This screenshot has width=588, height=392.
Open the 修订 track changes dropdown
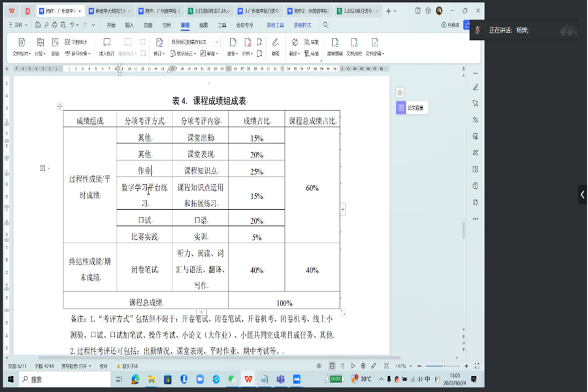point(159,54)
